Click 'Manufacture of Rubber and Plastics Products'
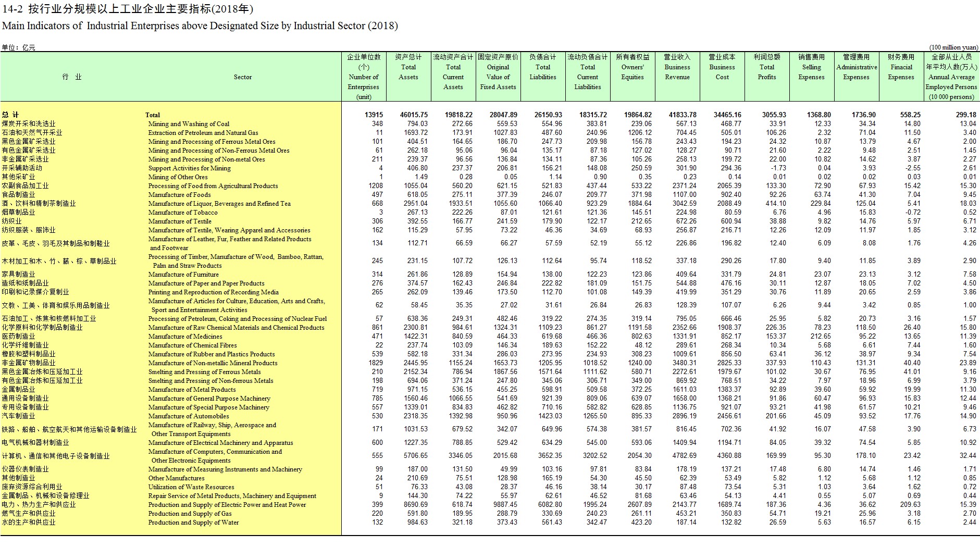The width and height of the screenshot is (980, 547). coord(212,354)
